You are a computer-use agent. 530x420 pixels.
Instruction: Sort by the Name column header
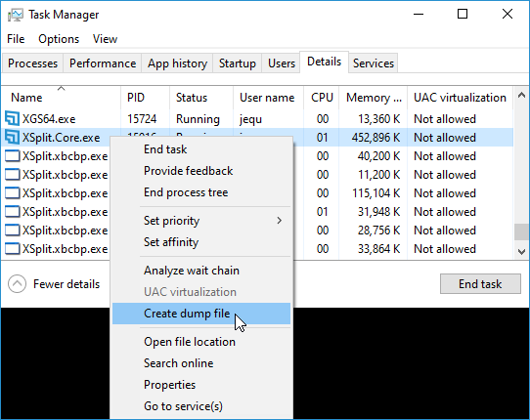(61, 98)
